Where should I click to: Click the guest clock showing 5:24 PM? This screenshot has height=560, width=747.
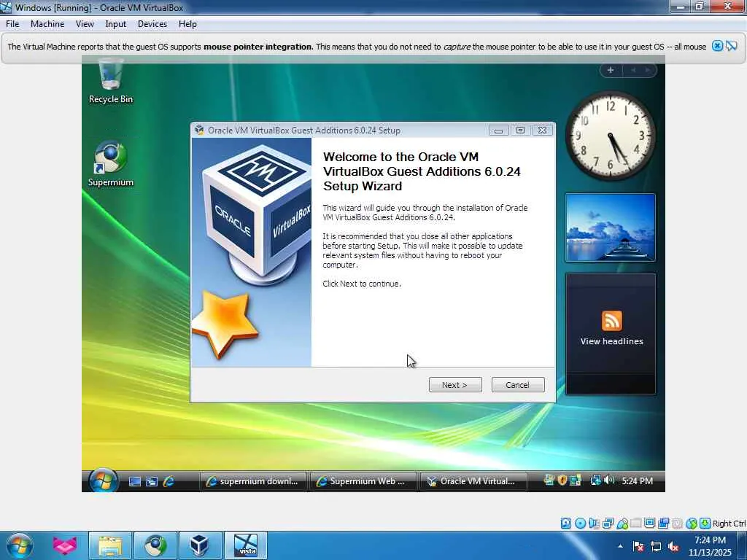pos(637,481)
